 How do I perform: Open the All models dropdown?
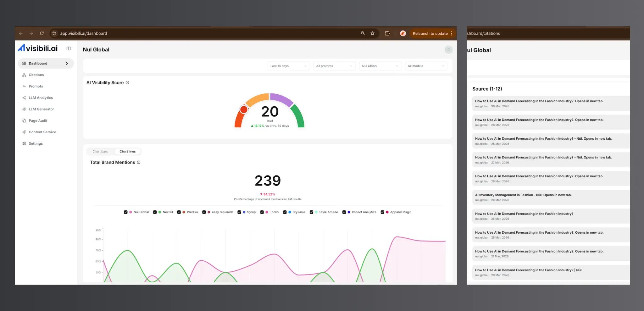(426, 66)
